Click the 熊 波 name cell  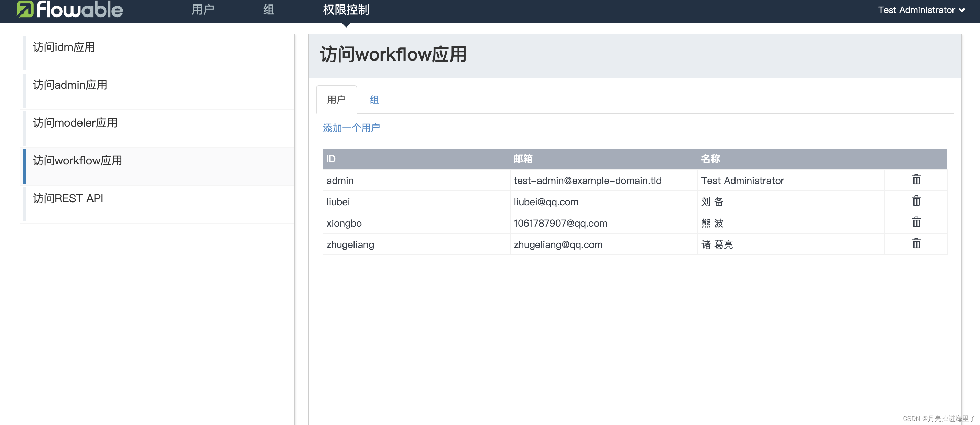[791, 223]
